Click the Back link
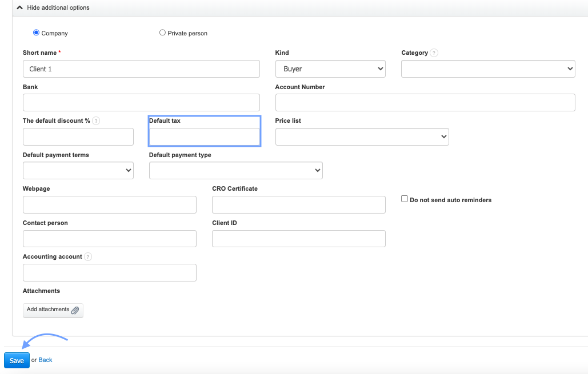The width and height of the screenshot is (588, 374). [45, 360]
